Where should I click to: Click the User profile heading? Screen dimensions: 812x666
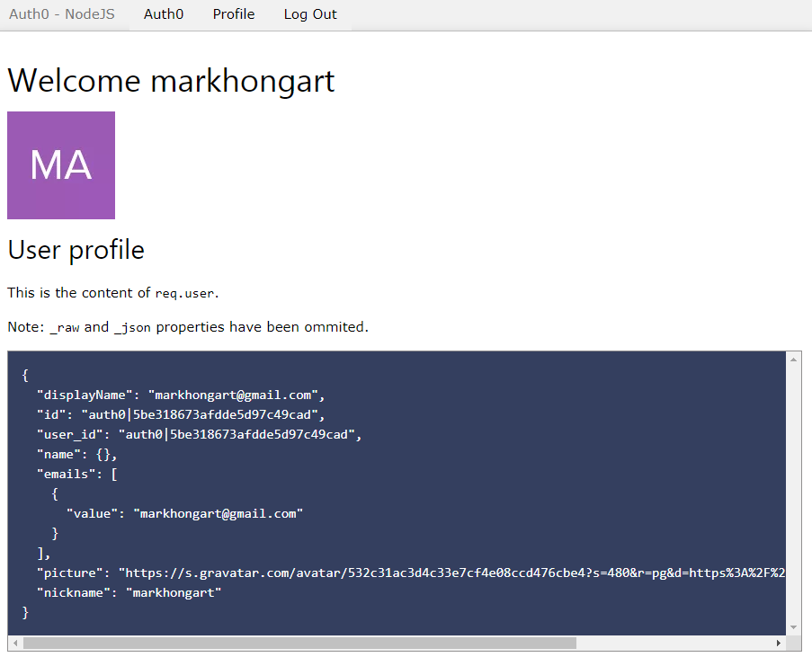tap(76, 249)
